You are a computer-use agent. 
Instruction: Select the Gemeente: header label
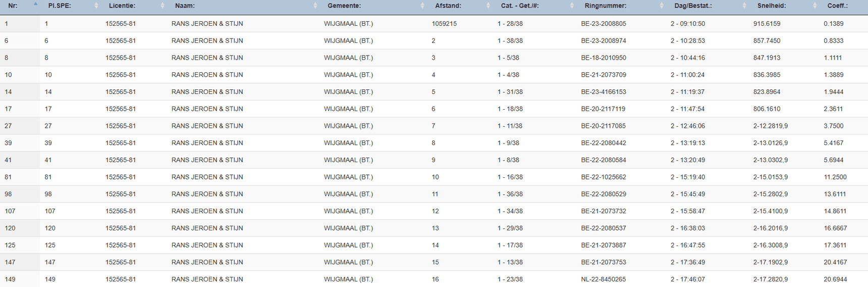point(344,6)
